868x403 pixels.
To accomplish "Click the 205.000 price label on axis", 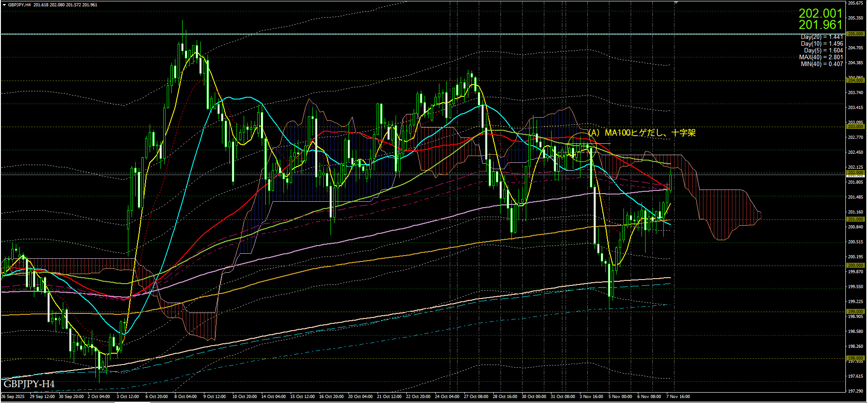I will click(x=855, y=34).
